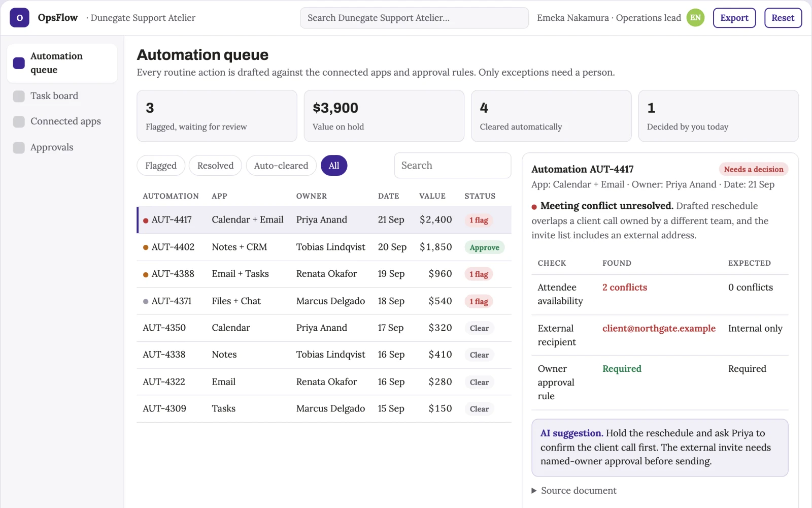Click the OpsFlow logo icon
This screenshot has width=812, height=508.
pyautogui.click(x=19, y=18)
